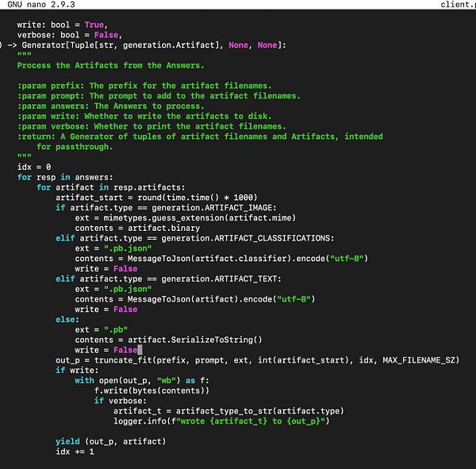Click the ':param prompt:' docstring line
The image size is (476, 469).
(159, 96)
